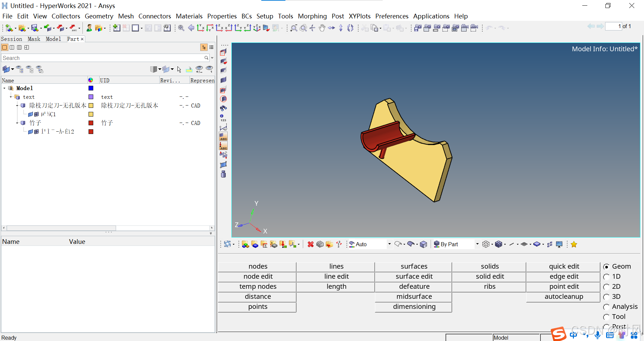The image size is (644, 341).
Task: Open the defeature panel
Action: (x=414, y=287)
